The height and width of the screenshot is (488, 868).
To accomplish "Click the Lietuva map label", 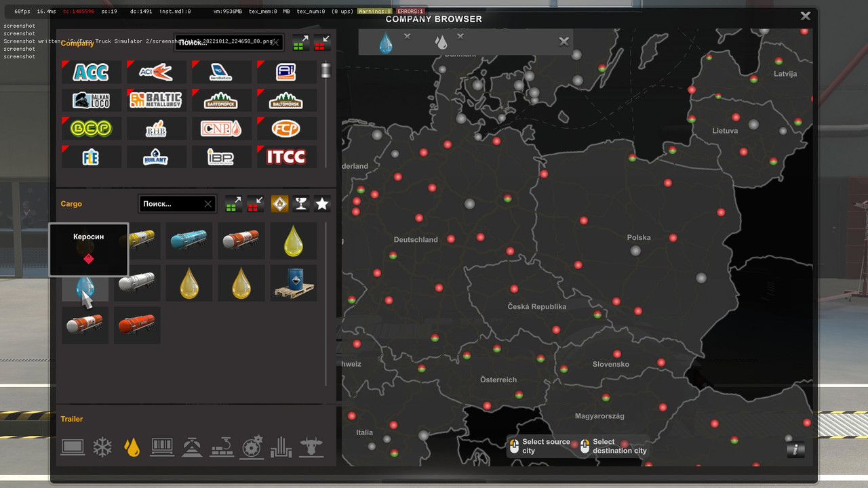I will point(725,130).
